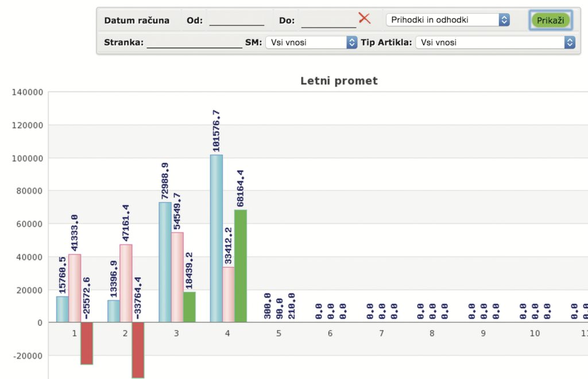Click the Do date input field

[328, 20]
